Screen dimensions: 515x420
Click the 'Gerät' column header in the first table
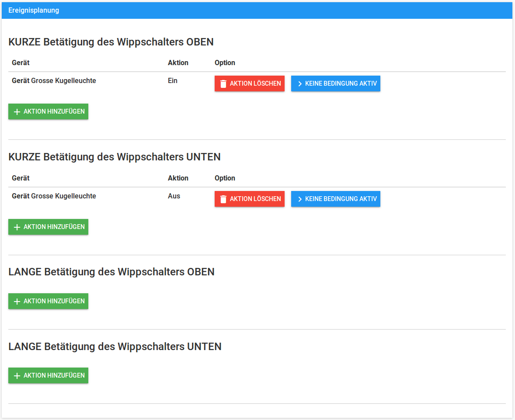click(x=21, y=63)
